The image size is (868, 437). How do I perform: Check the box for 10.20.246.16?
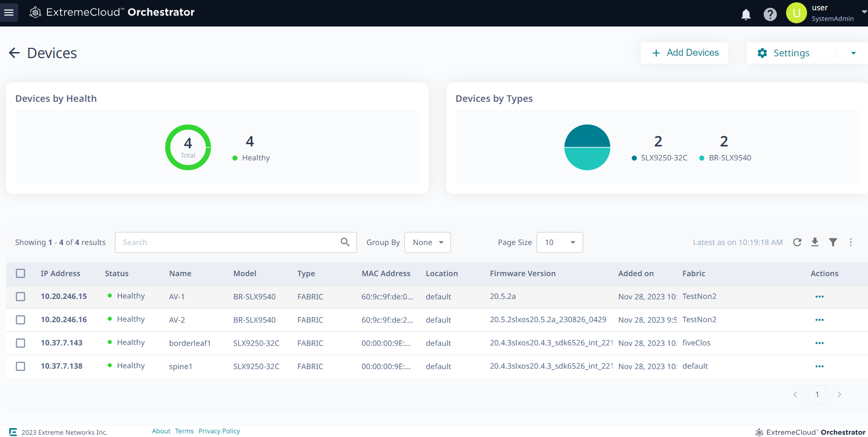click(x=20, y=320)
